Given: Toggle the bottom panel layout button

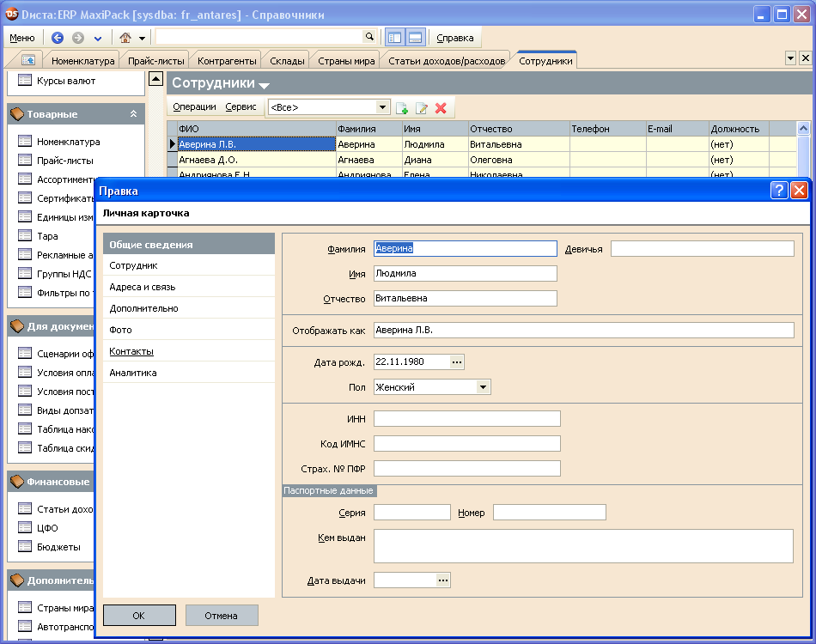Looking at the screenshot, I should point(415,38).
